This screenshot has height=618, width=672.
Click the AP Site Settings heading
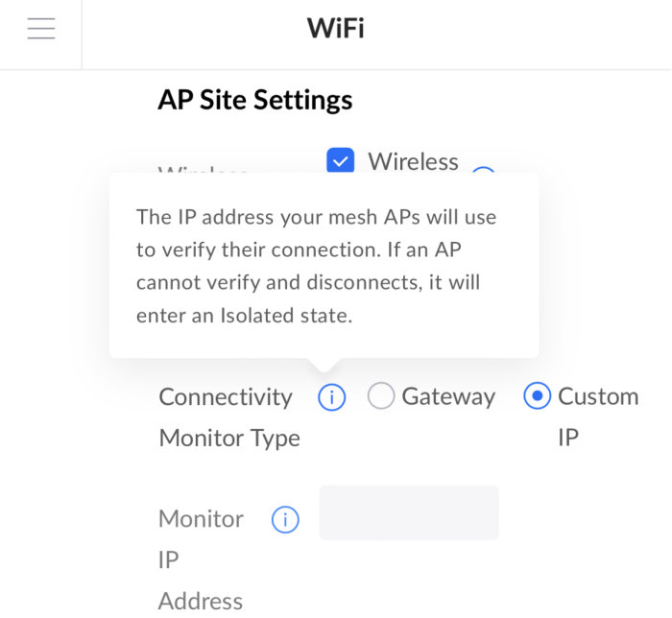point(255,100)
